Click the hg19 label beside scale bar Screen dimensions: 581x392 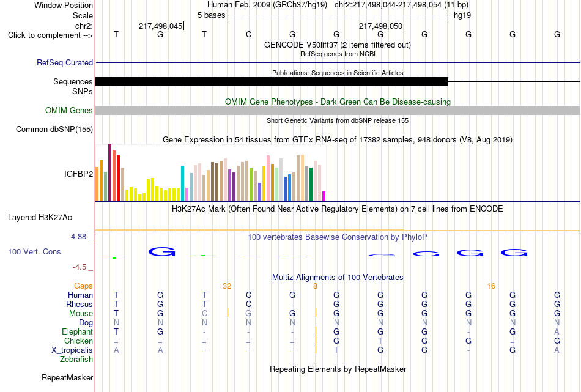point(462,15)
